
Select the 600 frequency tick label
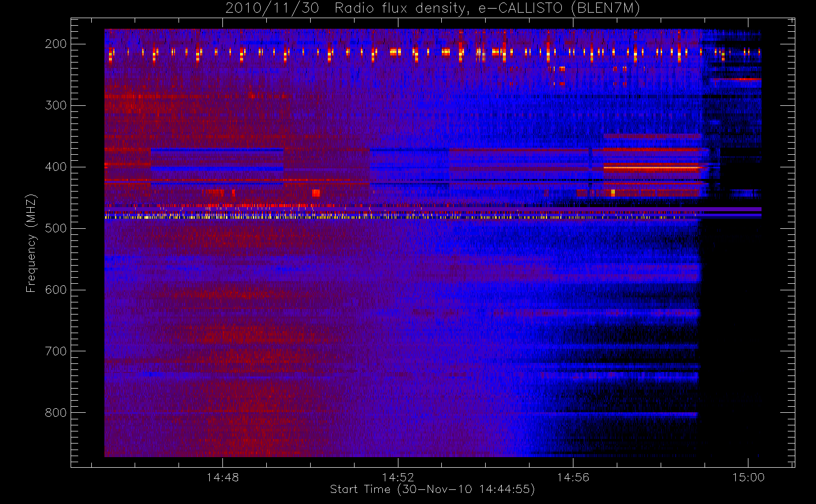click(55, 290)
